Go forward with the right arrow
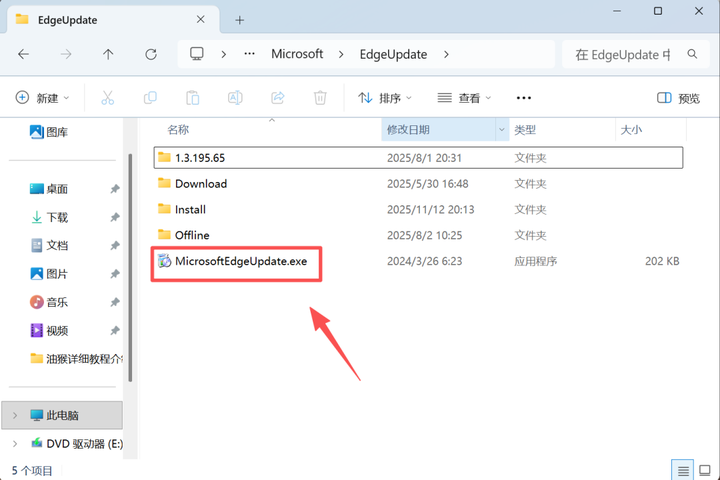 pyautogui.click(x=66, y=54)
